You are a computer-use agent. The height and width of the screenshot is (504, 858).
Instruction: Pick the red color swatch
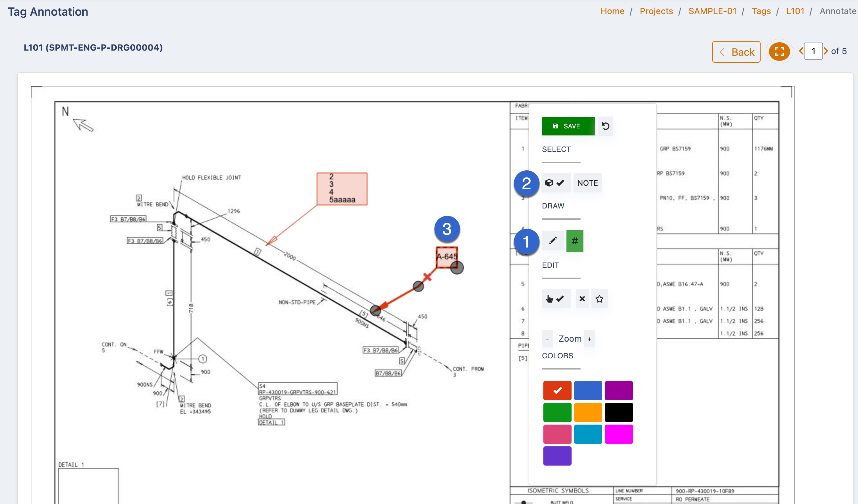click(557, 390)
